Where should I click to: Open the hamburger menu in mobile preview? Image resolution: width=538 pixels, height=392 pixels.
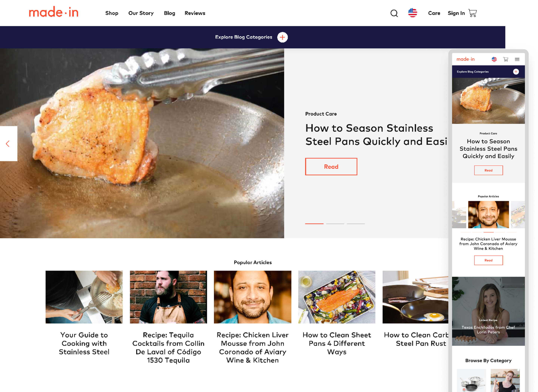(517, 59)
